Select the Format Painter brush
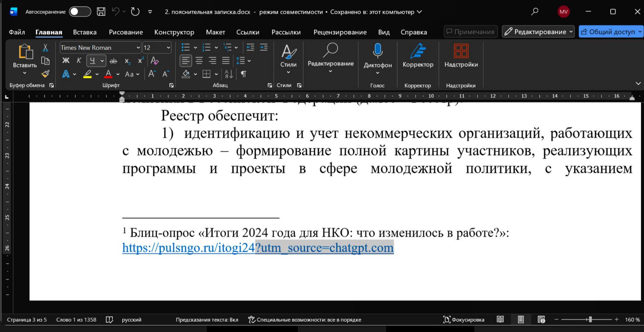This screenshot has width=644, height=332. tap(45, 74)
